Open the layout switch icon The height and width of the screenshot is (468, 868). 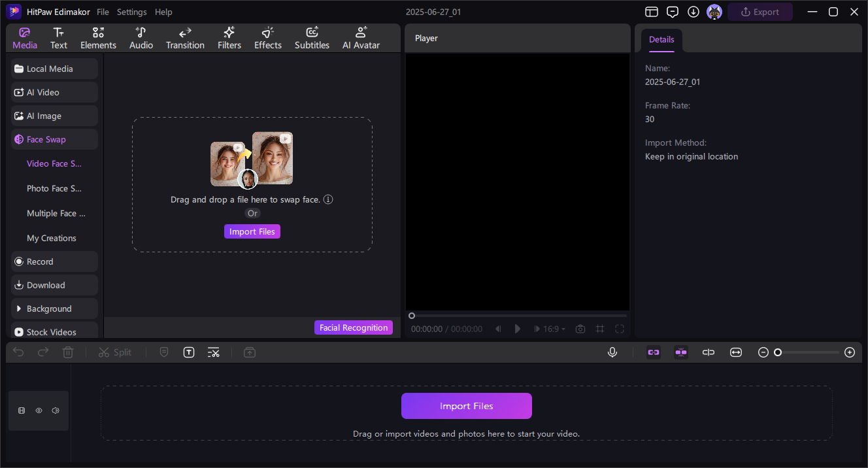coord(651,12)
